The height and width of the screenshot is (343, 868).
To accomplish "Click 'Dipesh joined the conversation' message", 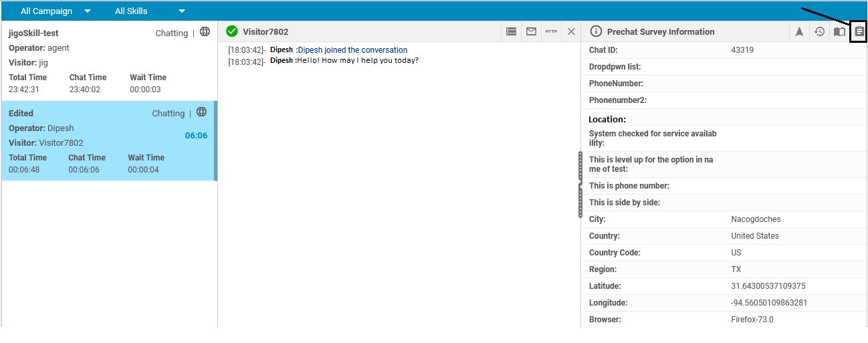I will [x=352, y=50].
